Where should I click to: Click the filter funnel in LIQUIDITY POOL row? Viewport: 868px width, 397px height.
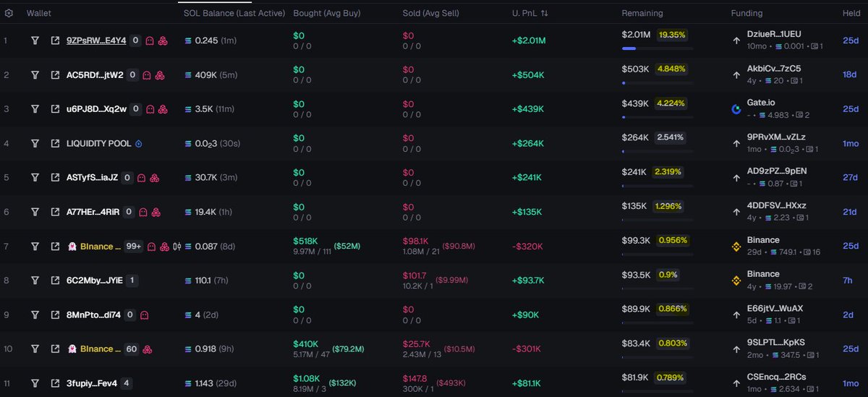[35, 143]
